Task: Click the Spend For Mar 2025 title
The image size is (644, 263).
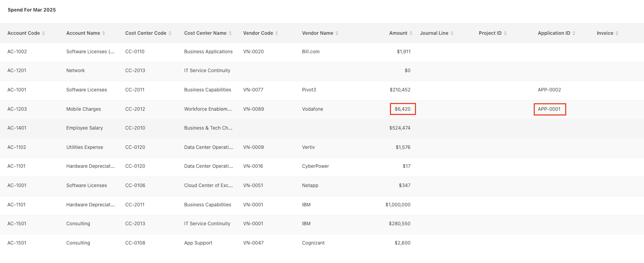Action: pyautogui.click(x=32, y=10)
